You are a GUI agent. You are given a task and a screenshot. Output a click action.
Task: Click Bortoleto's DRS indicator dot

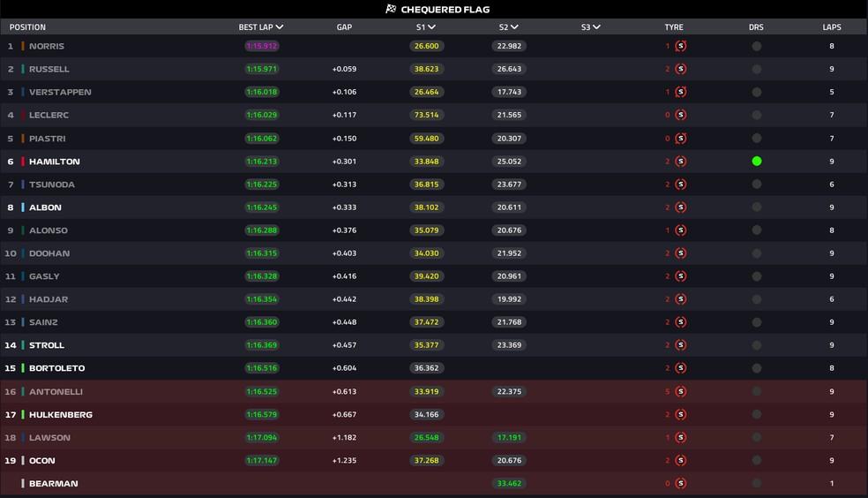click(x=757, y=368)
